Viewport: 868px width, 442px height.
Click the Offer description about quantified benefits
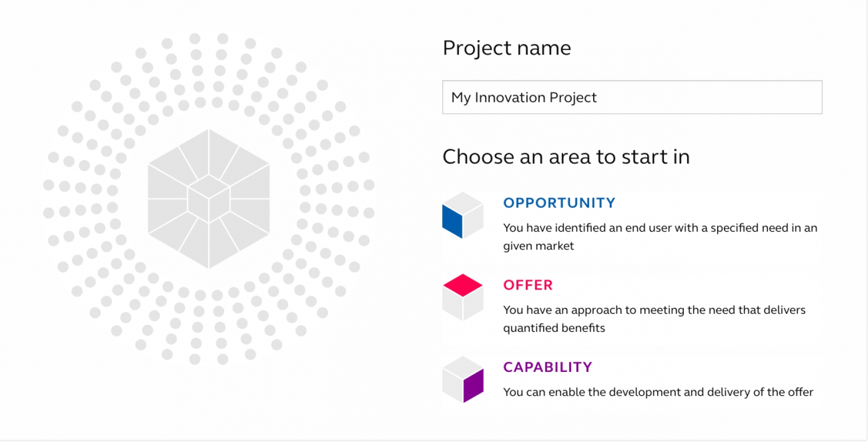point(654,319)
